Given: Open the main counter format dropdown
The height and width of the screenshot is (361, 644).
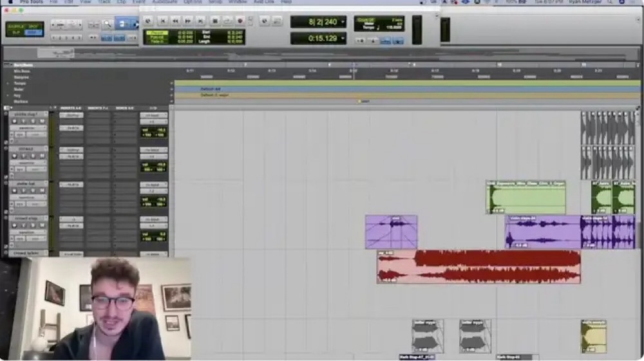Looking at the screenshot, I should pos(342,23).
